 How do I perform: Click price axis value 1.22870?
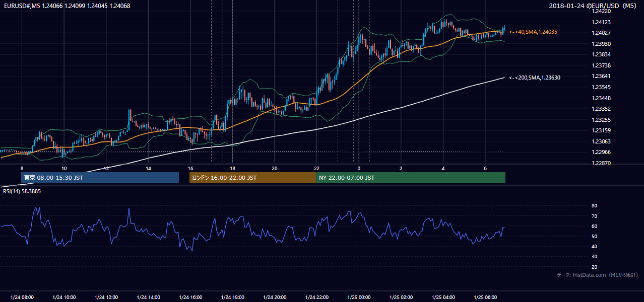click(601, 163)
